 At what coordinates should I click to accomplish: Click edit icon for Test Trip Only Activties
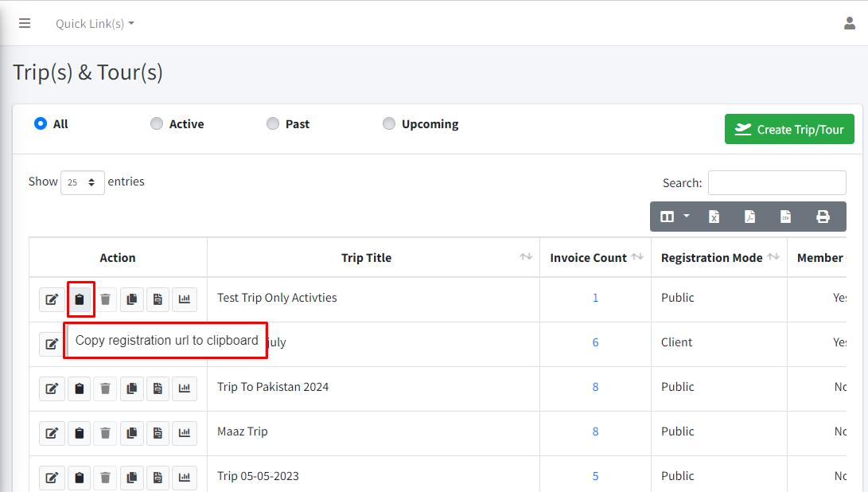coord(52,299)
